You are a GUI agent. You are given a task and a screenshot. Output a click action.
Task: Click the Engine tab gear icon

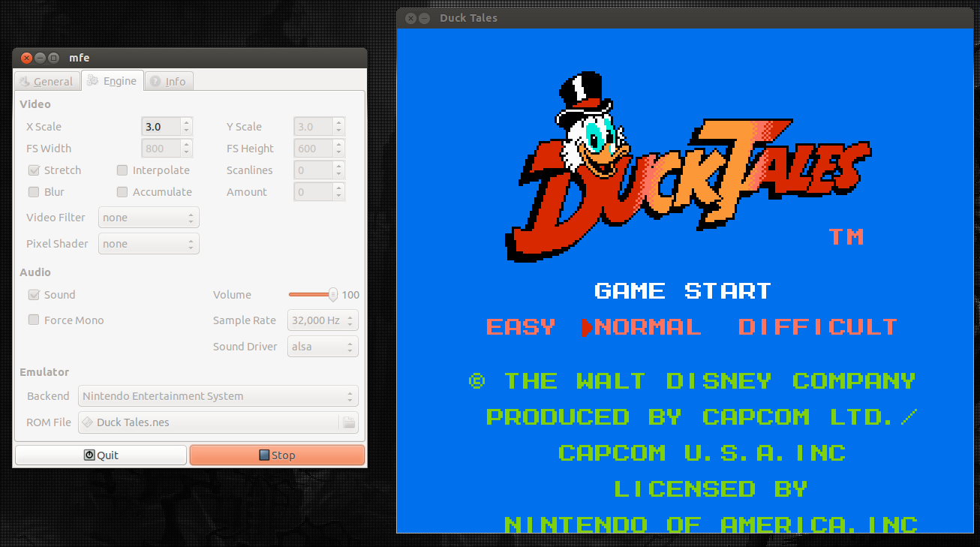[x=93, y=80]
